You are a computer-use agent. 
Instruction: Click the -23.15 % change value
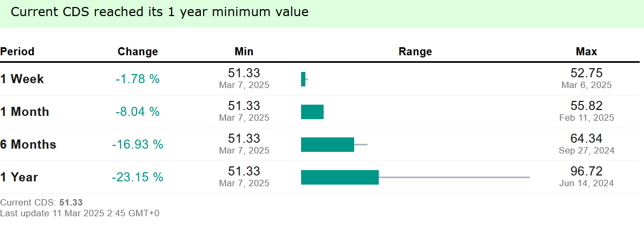138,178
